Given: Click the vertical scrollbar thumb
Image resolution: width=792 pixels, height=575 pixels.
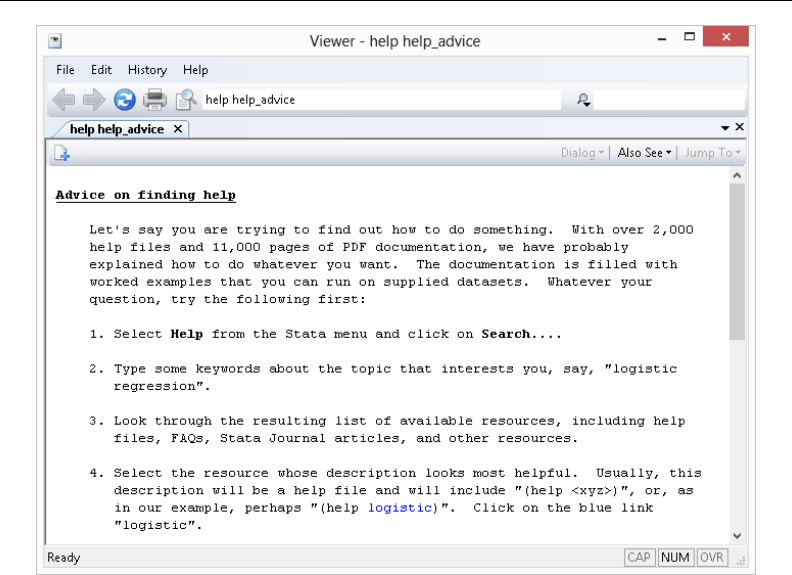Looking at the screenshot, I should 737,261.
